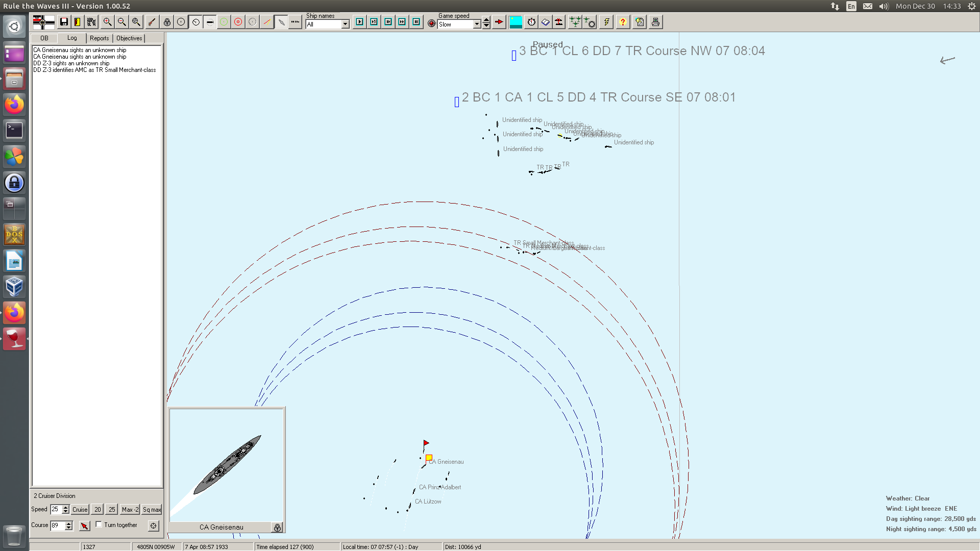Click the Gneisenau ship thumbnail image

click(x=227, y=465)
